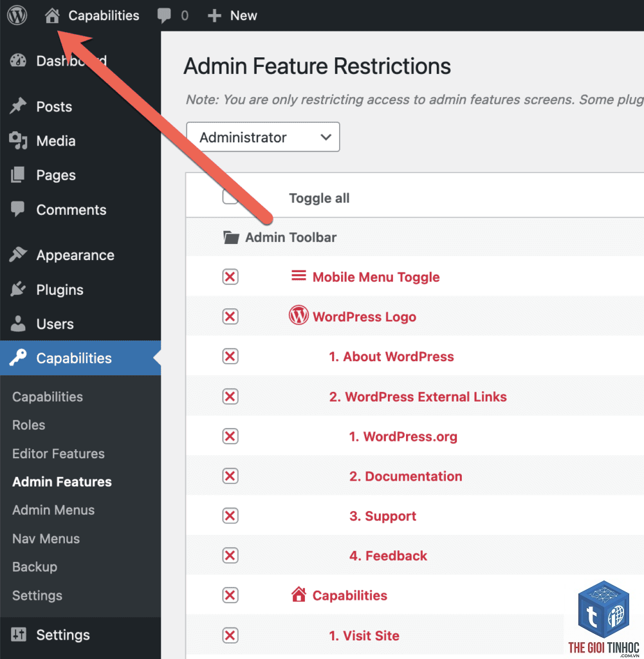Image resolution: width=644 pixels, height=659 pixels.
Task: Click the Mobile Menu Toggle label
Action: [376, 277]
